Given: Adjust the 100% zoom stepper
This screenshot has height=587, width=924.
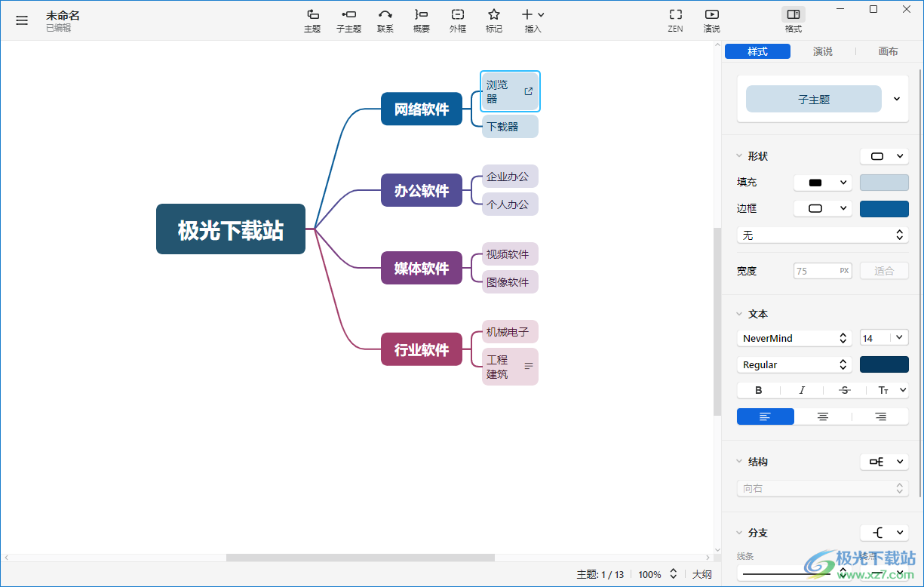Looking at the screenshot, I should coord(674,574).
